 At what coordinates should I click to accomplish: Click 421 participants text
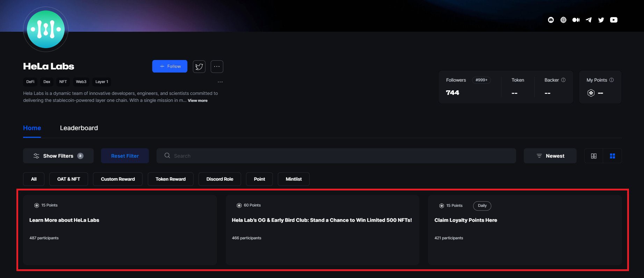[449, 238]
